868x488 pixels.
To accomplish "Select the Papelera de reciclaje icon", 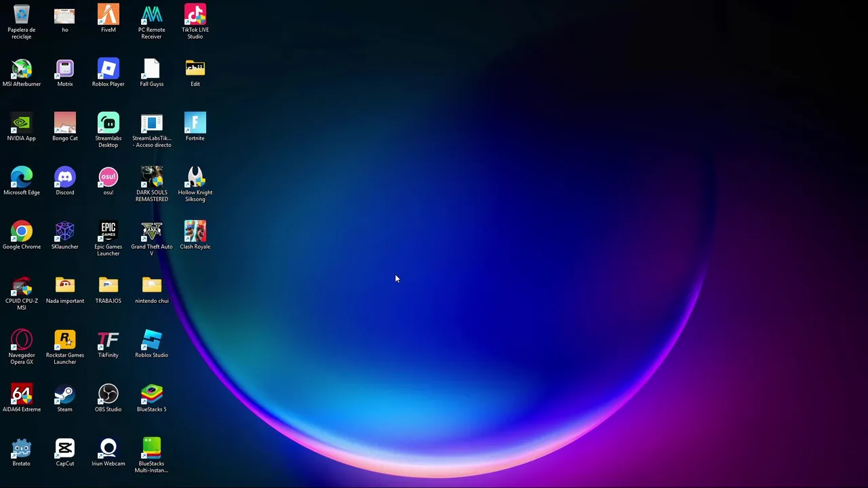I will pos(22,14).
